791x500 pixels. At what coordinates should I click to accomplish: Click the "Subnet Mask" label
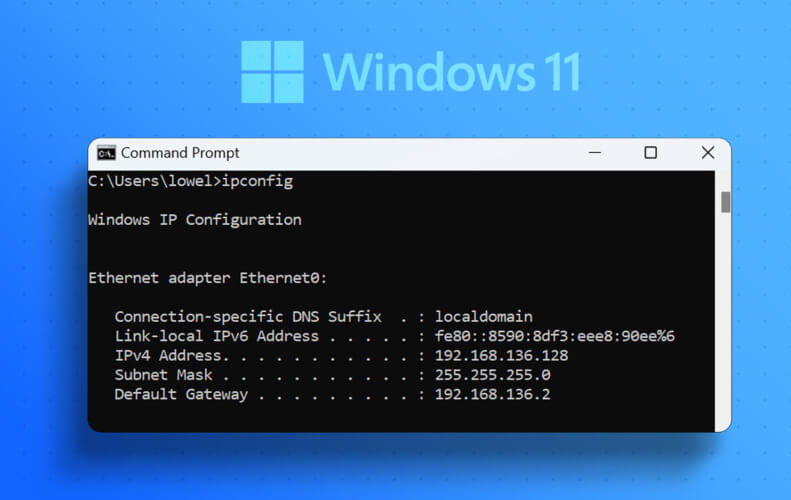click(163, 375)
